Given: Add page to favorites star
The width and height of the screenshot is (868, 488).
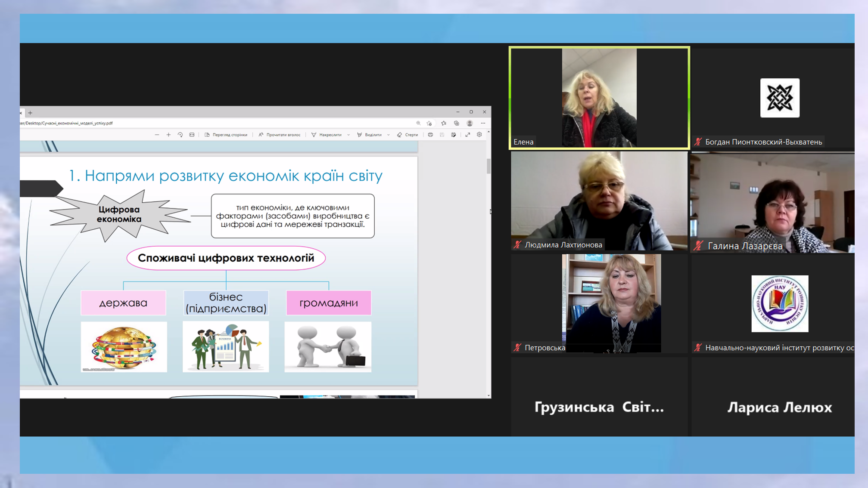Looking at the screenshot, I should click(429, 123).
